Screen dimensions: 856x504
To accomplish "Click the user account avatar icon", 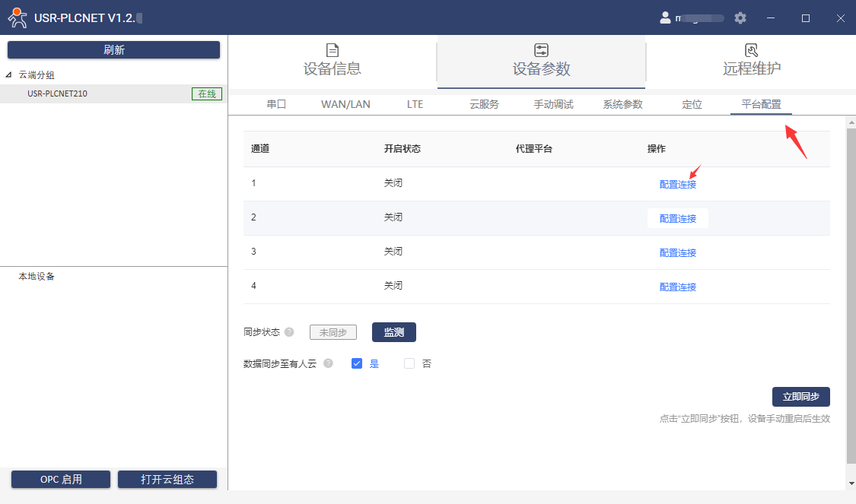I will click(665, 17).
